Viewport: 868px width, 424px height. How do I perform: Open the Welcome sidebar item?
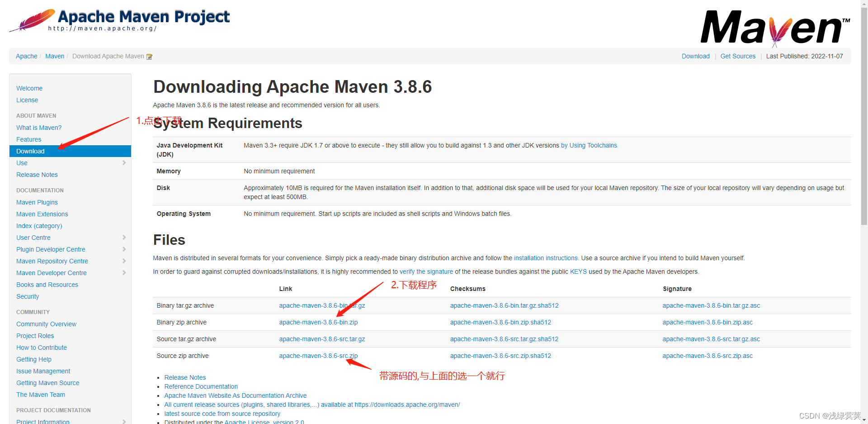tap(29, 88)
